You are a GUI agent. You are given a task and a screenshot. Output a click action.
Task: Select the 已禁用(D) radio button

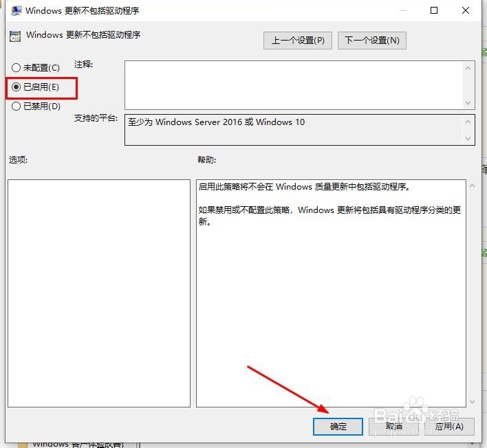pyautogui.click(x=36, y=107)
